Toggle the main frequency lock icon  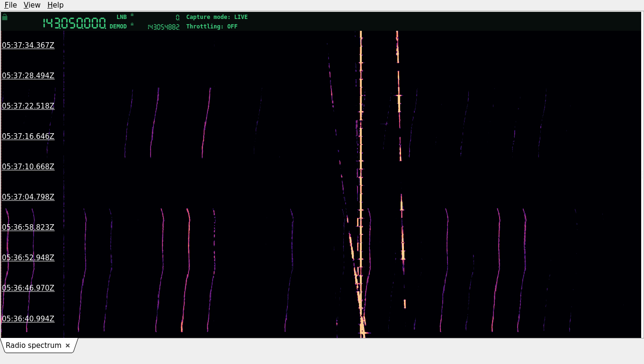coord(5,17)
